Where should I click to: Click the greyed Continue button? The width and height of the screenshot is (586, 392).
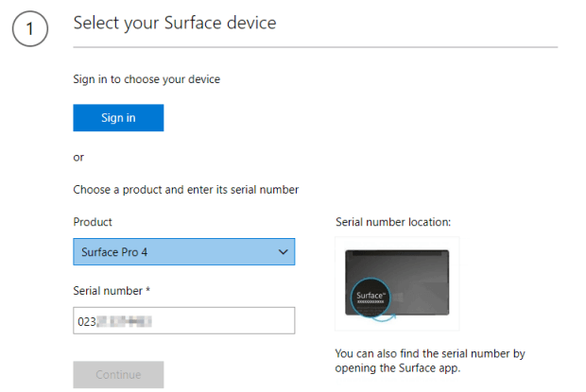(x=118, y=374)
